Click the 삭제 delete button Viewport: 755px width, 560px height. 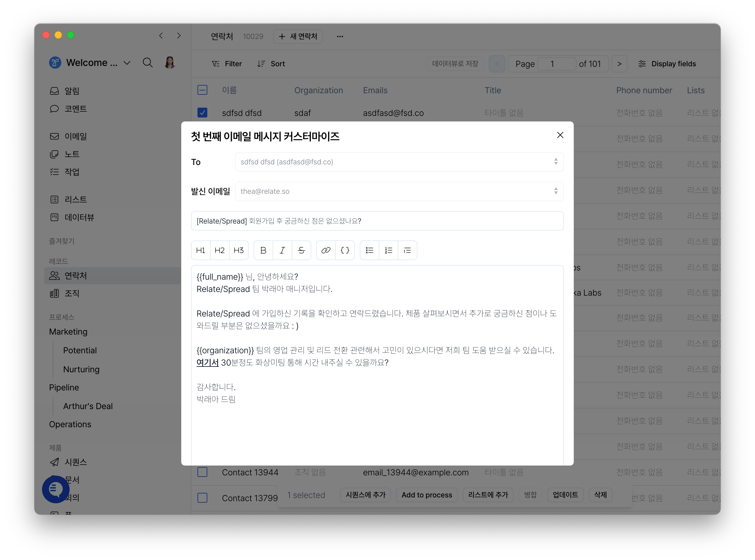coord(600,495)
